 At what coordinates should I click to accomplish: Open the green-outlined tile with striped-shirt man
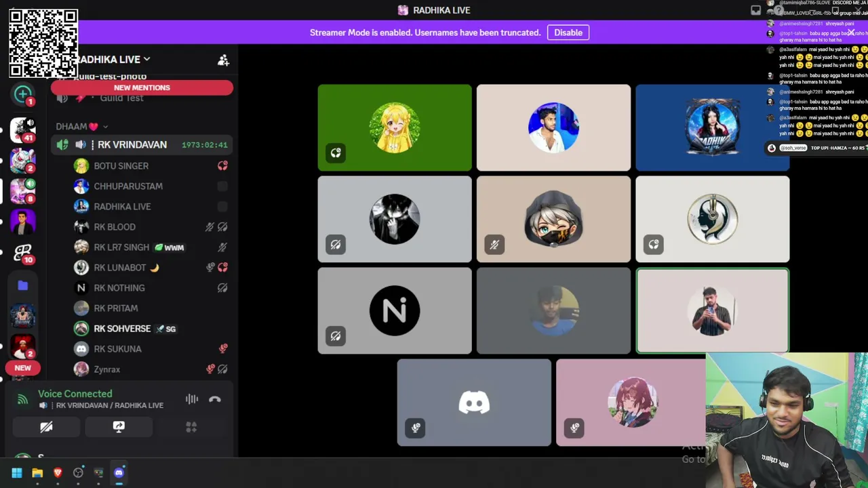click(x=712, y=311)
